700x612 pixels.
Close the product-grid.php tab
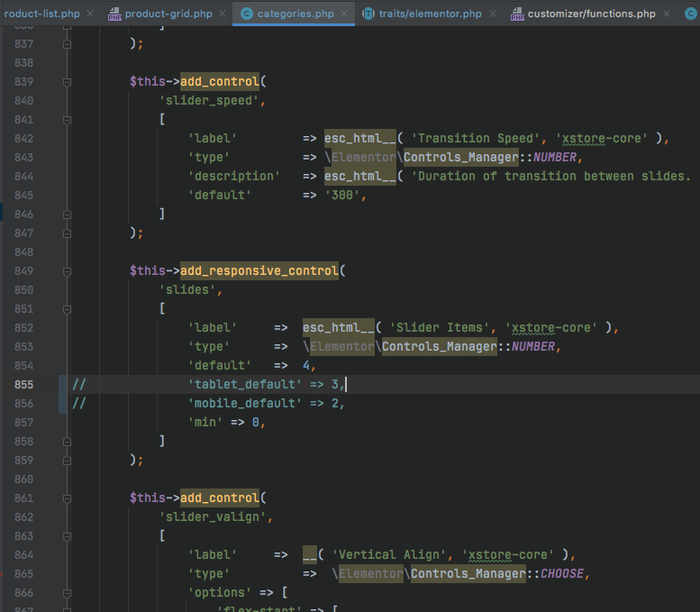click(x=223, y=14)
